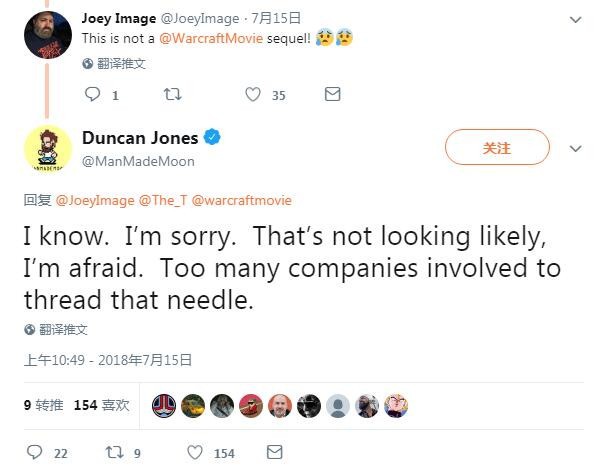Image resolution: width=609 pixels, height=476 pixels.
Task: View the 154 喜欢 likes list
Action: click(101, 405)
